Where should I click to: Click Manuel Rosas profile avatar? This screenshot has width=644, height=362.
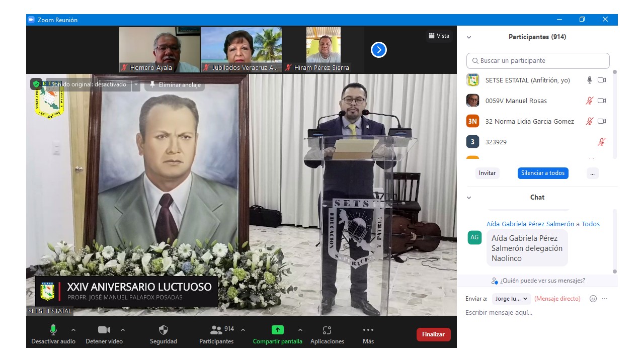click(x=472, y=101)
